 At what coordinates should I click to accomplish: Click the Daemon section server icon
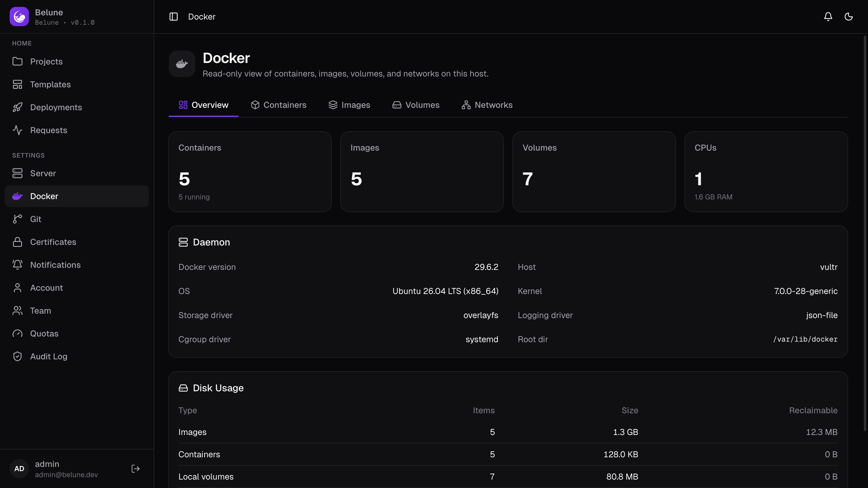pyautogui.click(x=183, y=242)
